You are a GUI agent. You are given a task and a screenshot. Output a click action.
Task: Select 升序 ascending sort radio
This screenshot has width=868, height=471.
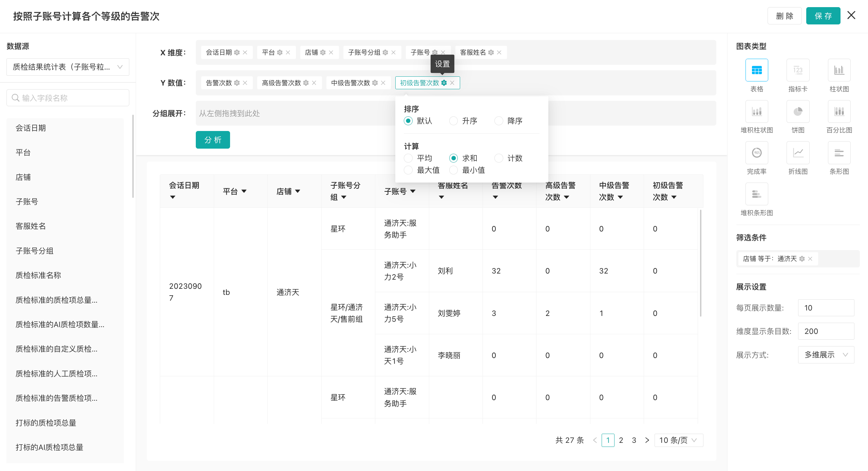point(453,121)
